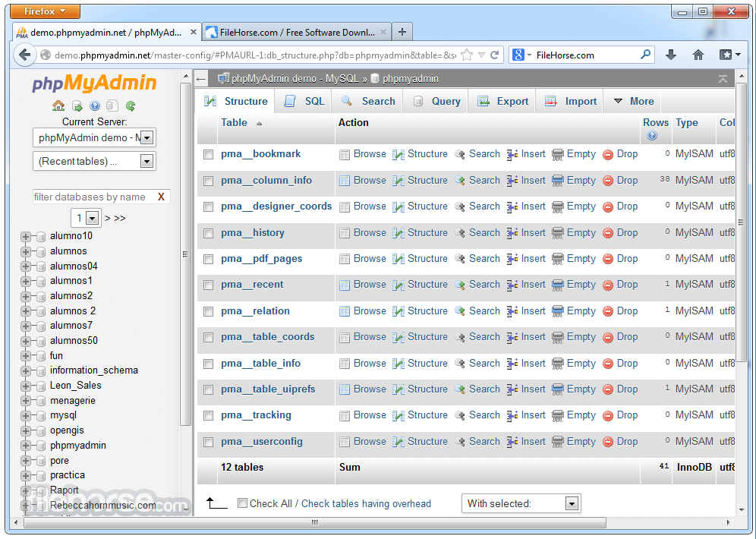Open the More tab menu

pos(634,101)
